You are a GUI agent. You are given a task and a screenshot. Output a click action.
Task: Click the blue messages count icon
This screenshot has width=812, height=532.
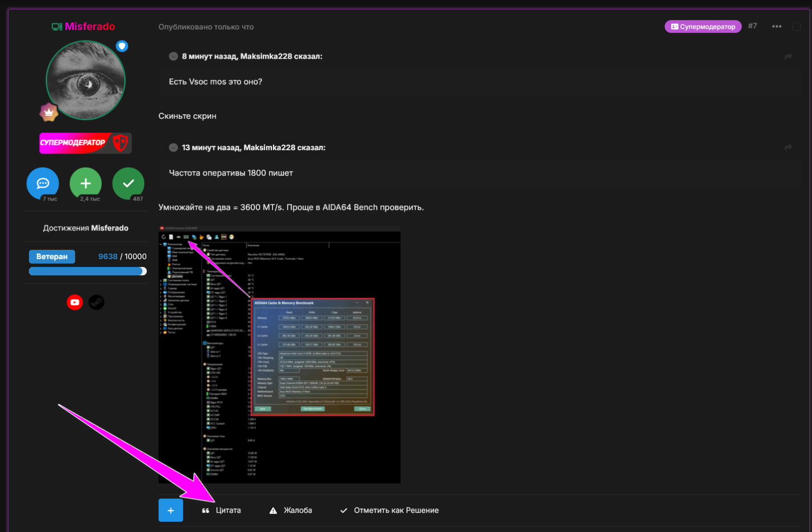tap(43, 184)
